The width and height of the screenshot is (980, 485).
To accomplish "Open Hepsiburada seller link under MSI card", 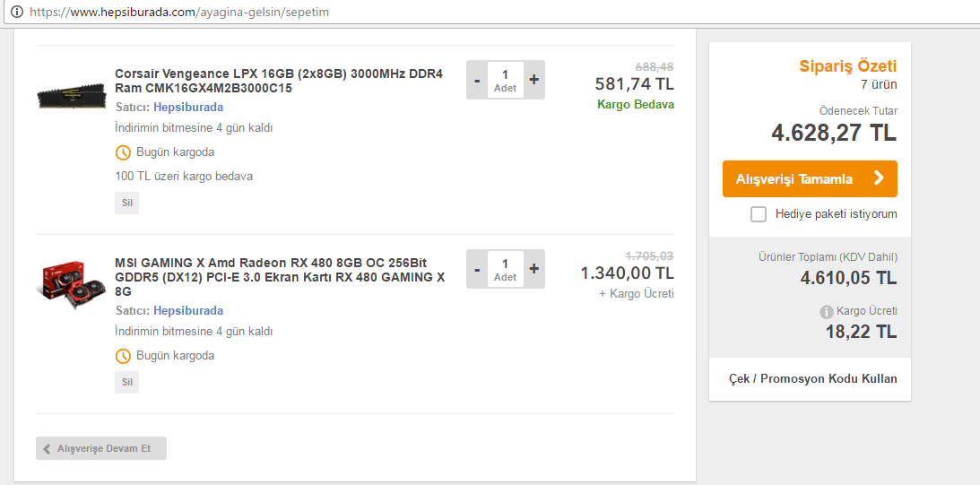I will pos(188,310).
